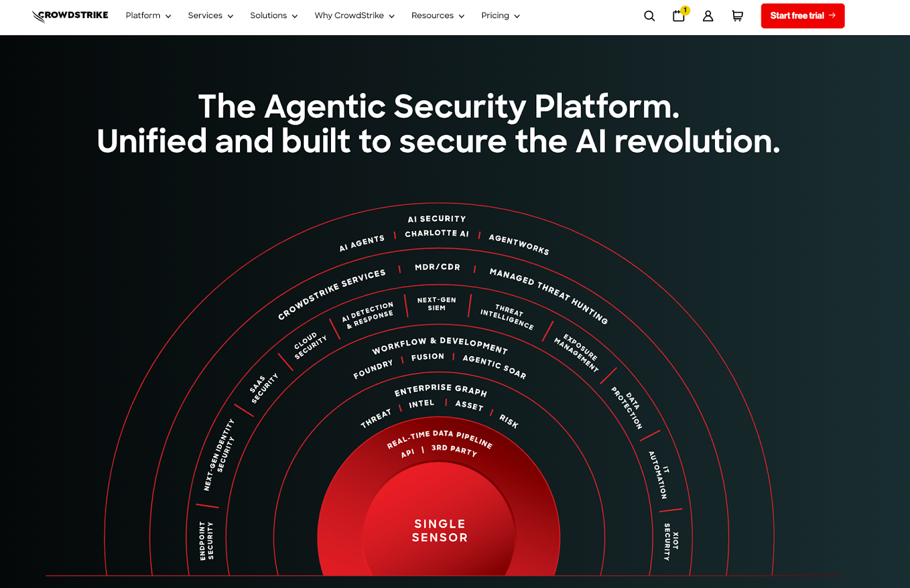This screenshot has width=910, height=588.
Task: Expand the Platform dropdown
Action: (148, 16)
